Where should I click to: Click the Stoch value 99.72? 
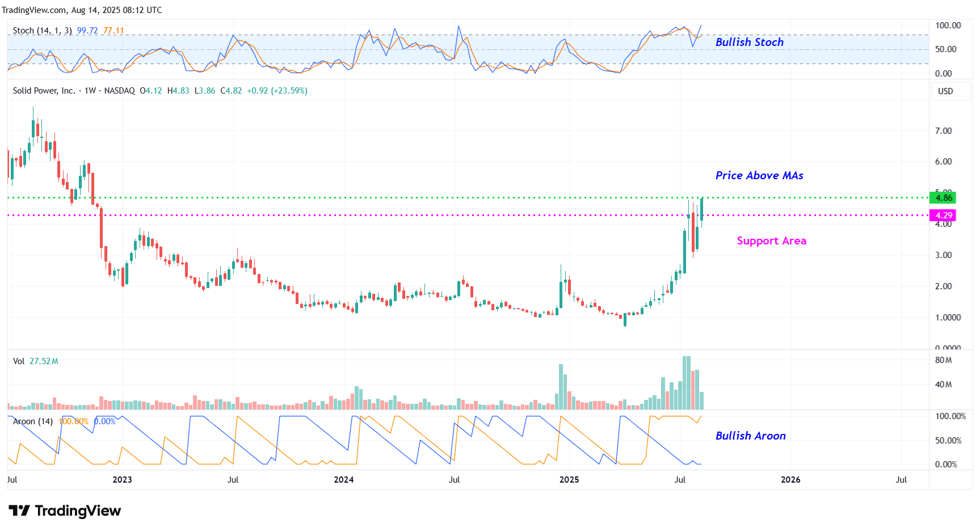coord(87,31)
